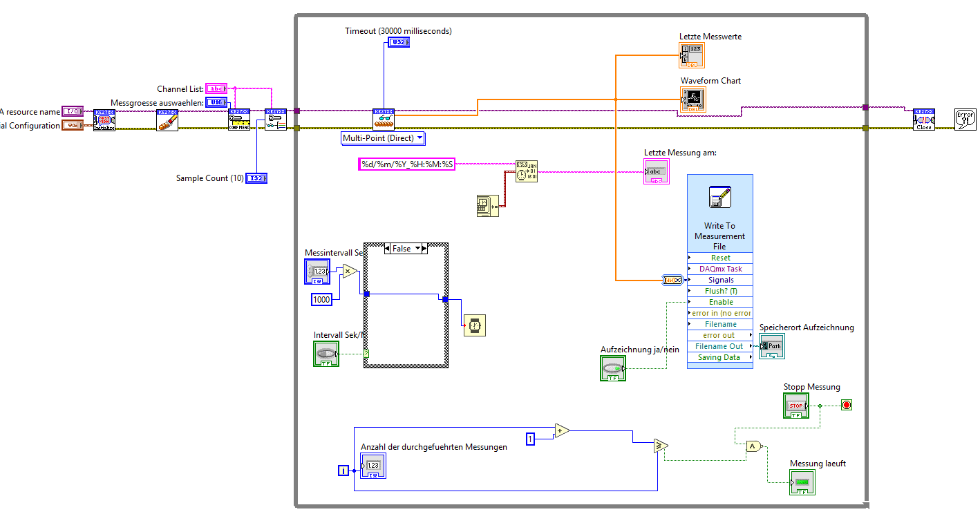Image resolution: width=980 pixels, height=523 pixels.
Task: Select the Messintervall numeric control terminal
Action: tap(318, 272)
